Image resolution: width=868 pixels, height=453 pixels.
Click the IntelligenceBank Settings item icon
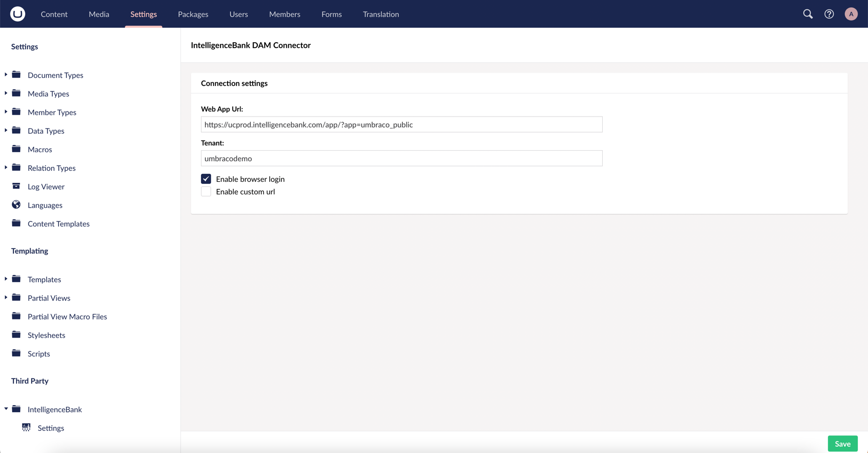pyautogui.click(x=26, y=428)
